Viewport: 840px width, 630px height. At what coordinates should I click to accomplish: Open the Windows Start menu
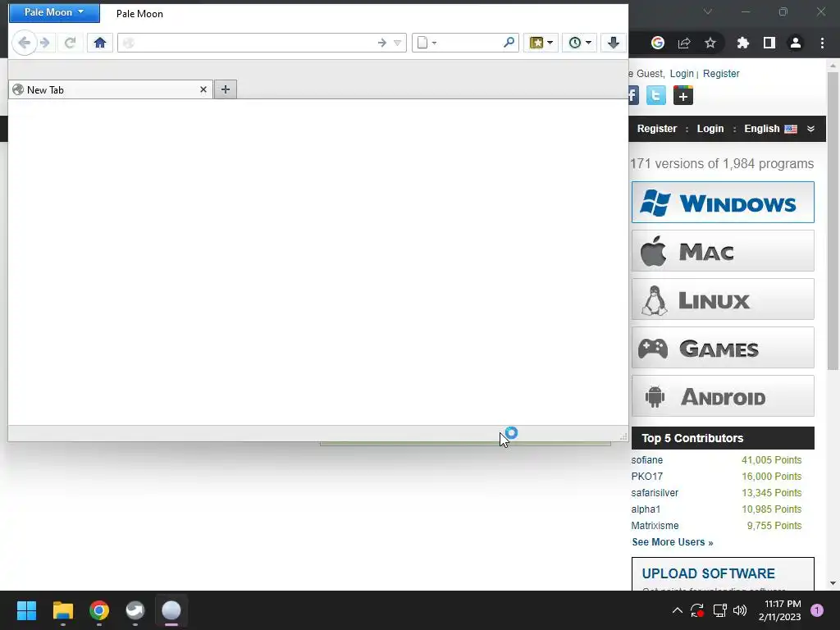coord(26,610)
